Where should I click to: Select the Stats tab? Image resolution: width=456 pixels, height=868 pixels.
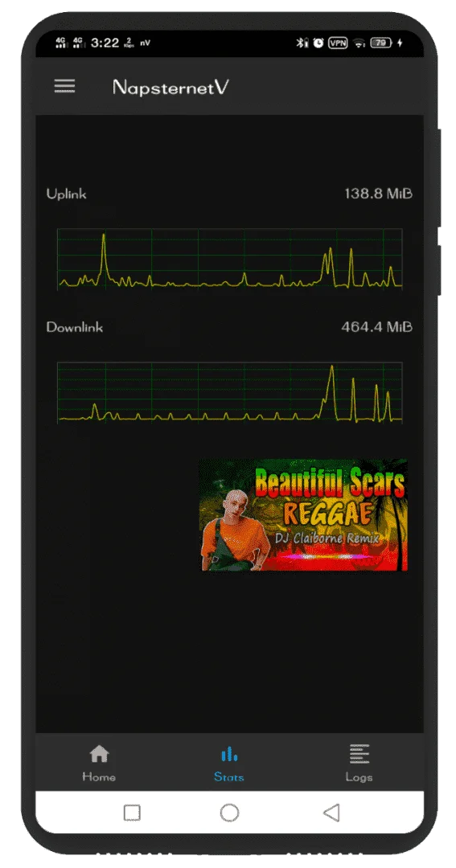coord(229,764)
